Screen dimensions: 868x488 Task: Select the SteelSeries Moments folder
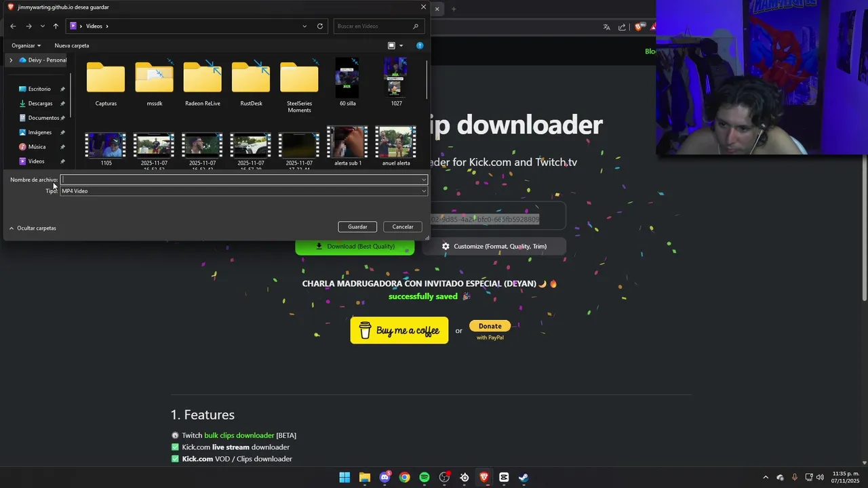pos(299,86)
